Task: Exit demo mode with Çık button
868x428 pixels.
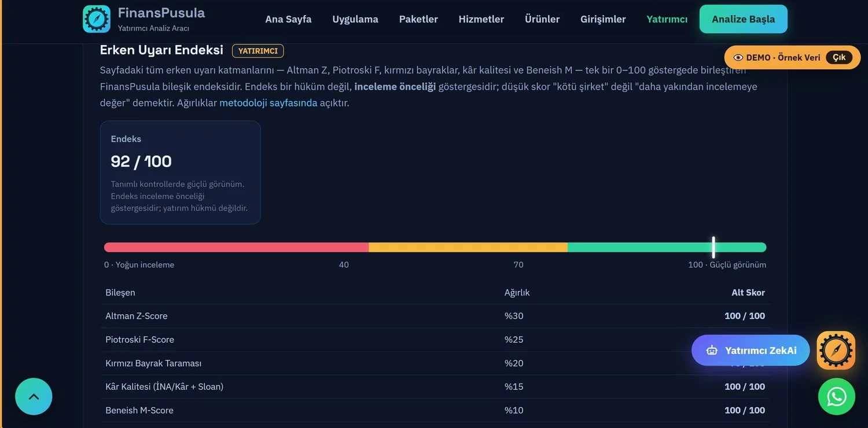Action: click(x=839, y=58)
